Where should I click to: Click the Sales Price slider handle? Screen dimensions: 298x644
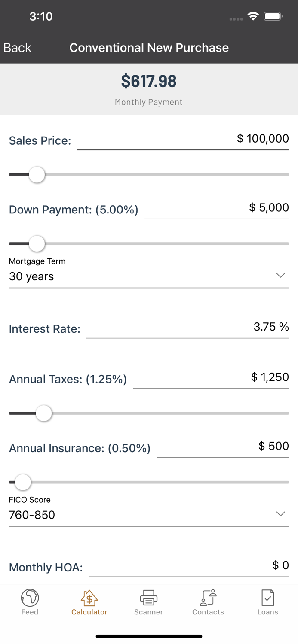pos(37,174)
